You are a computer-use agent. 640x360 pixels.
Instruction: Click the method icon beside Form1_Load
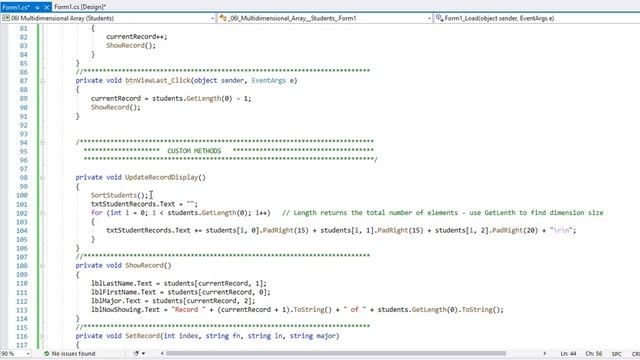[x=439, y=18]
